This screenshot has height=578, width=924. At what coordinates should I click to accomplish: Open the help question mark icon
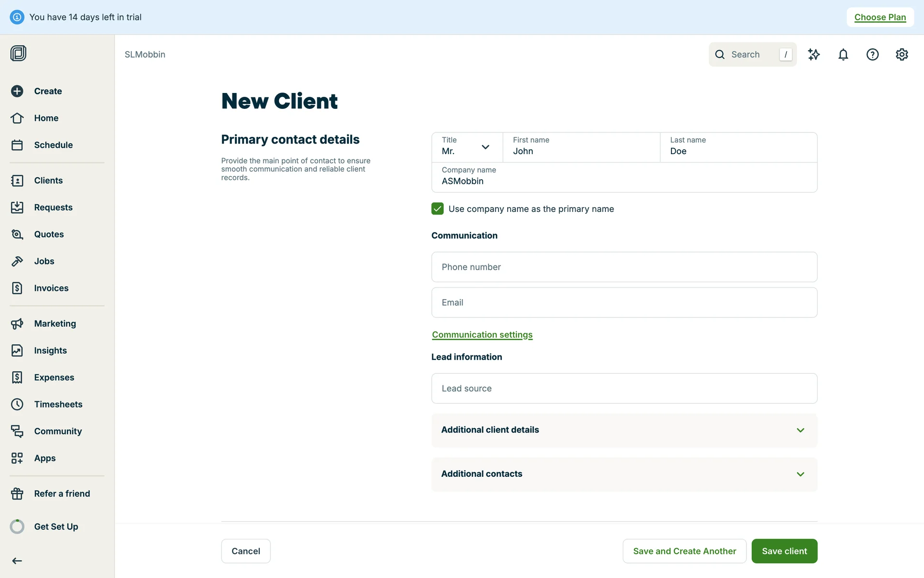[x=873, y=54]
